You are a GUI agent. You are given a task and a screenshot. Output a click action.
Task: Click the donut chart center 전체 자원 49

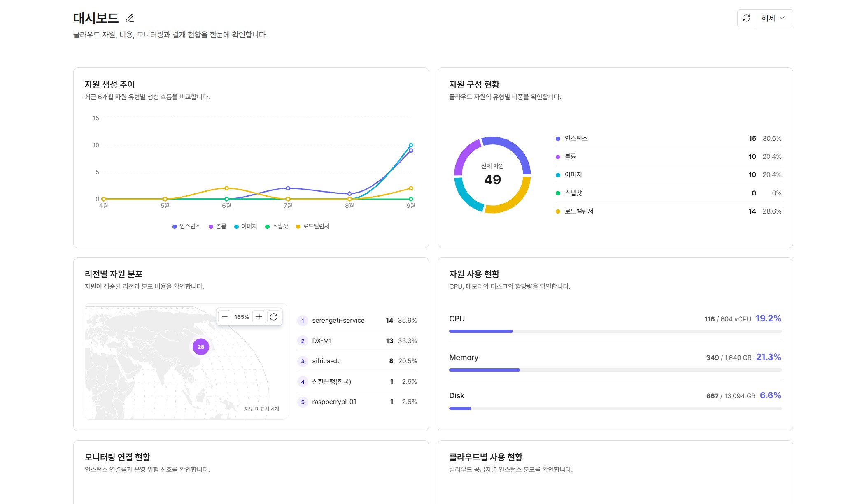pos(492,175)
